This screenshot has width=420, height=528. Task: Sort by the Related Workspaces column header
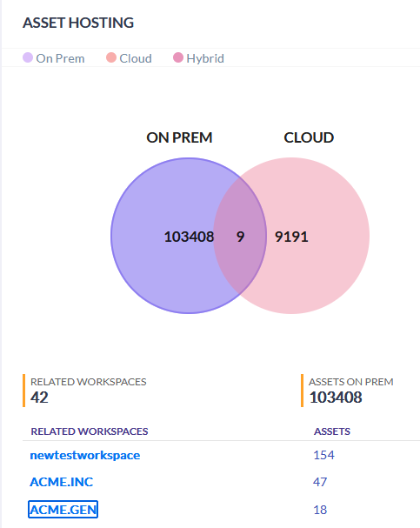click(x=90, y=431)
